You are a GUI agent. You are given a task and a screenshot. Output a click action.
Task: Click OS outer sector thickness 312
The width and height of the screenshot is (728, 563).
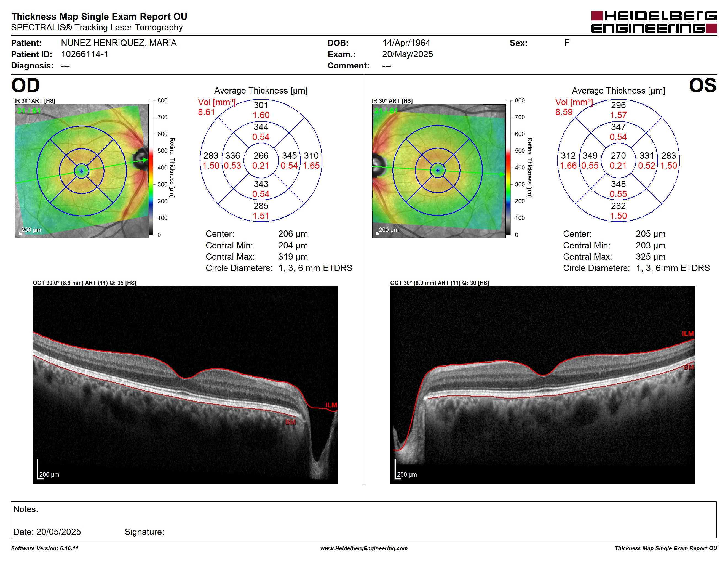tap(568, 156)
